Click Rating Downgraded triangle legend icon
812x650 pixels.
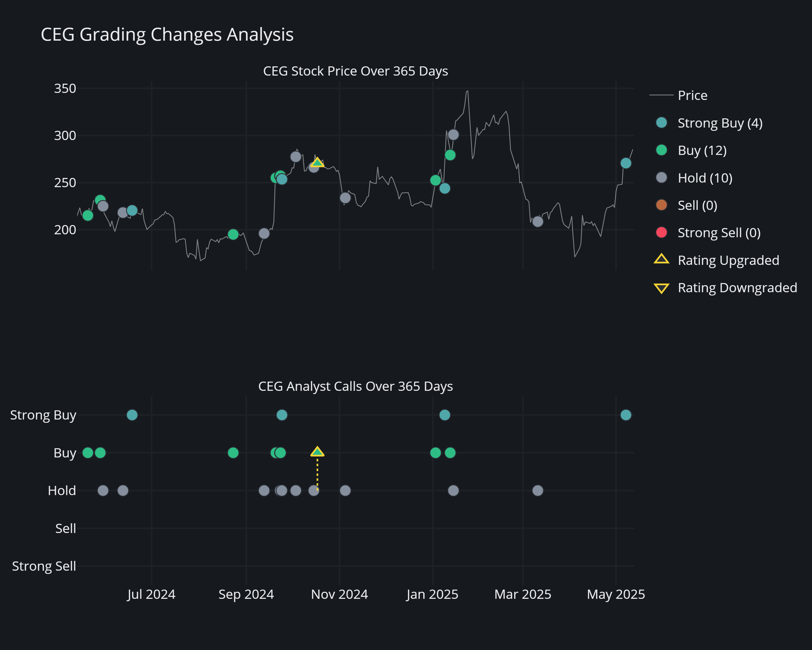click(x=661, y=288)
